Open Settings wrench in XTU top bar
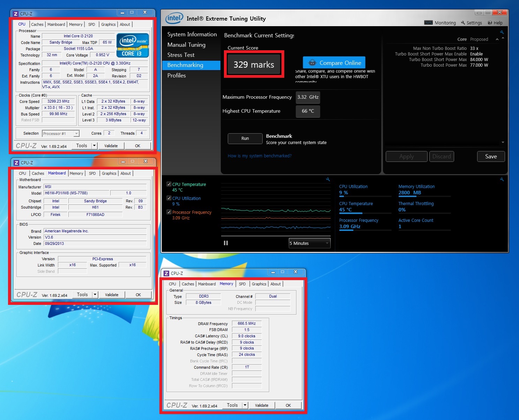Screen dimensions: 519x420 tap(471, 23)
